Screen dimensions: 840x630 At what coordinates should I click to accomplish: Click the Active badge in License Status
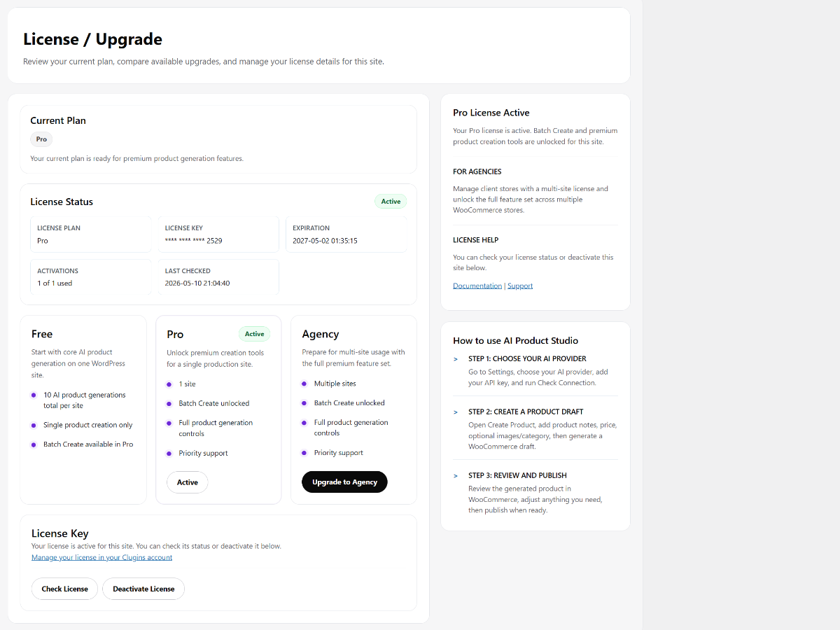tap(391, 202)
